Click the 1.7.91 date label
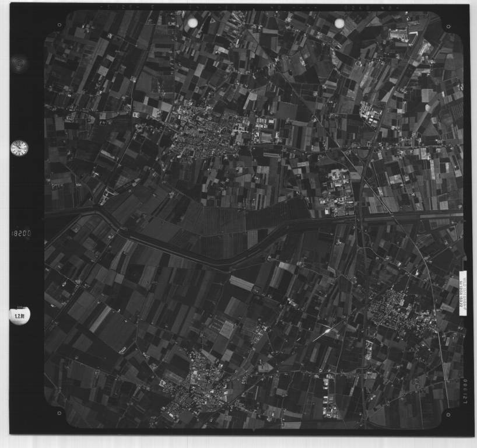 19,316
